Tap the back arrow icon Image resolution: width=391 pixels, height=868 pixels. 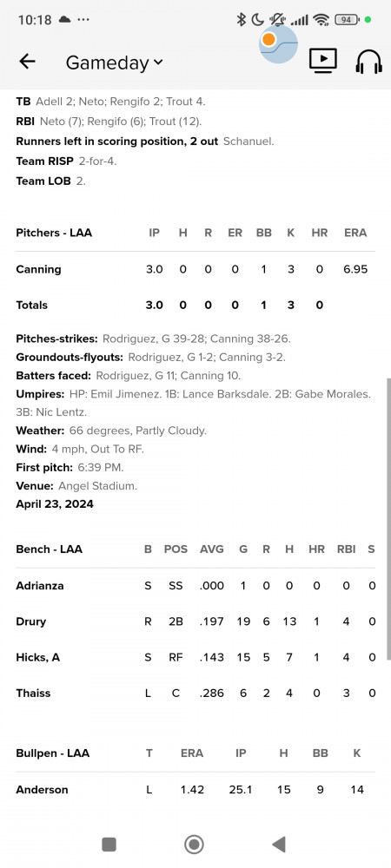pyautogui.click(x=27, y=62)
